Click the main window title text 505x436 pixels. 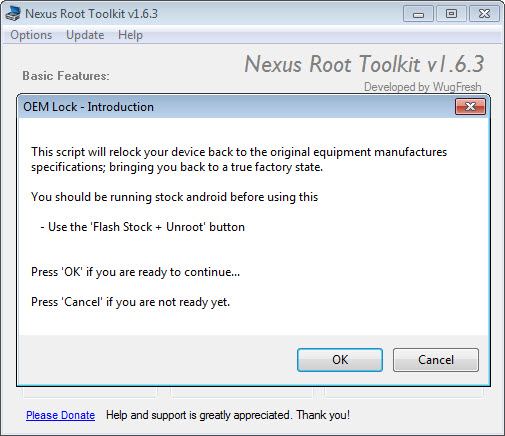point(91,14)
